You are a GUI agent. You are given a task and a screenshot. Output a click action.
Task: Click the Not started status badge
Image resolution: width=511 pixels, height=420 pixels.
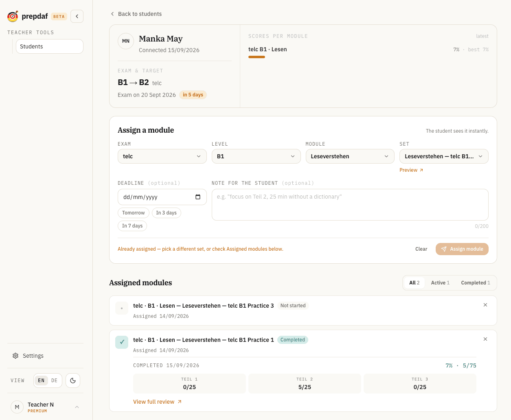pyautogui.click(x=293, y=306)
